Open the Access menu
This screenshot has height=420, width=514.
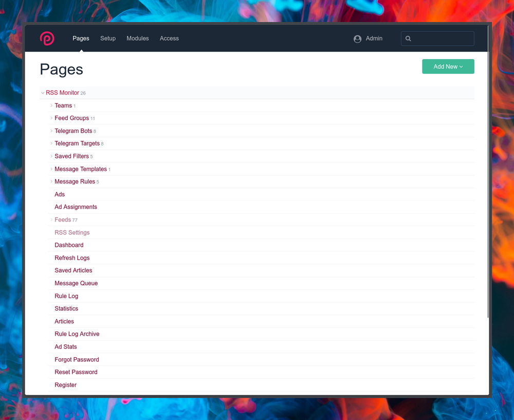(169, 39)
